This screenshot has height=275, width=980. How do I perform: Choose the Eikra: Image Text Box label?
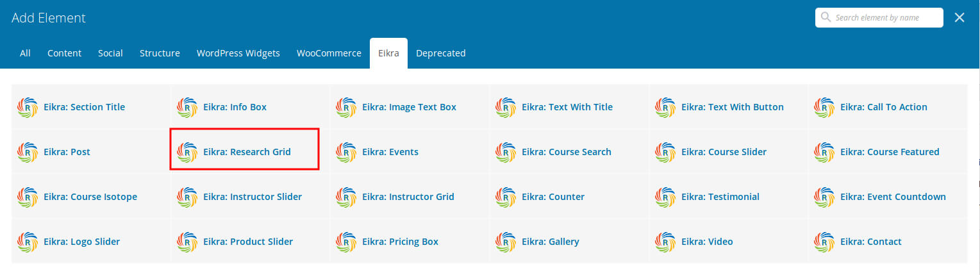(x=409, y=107)
